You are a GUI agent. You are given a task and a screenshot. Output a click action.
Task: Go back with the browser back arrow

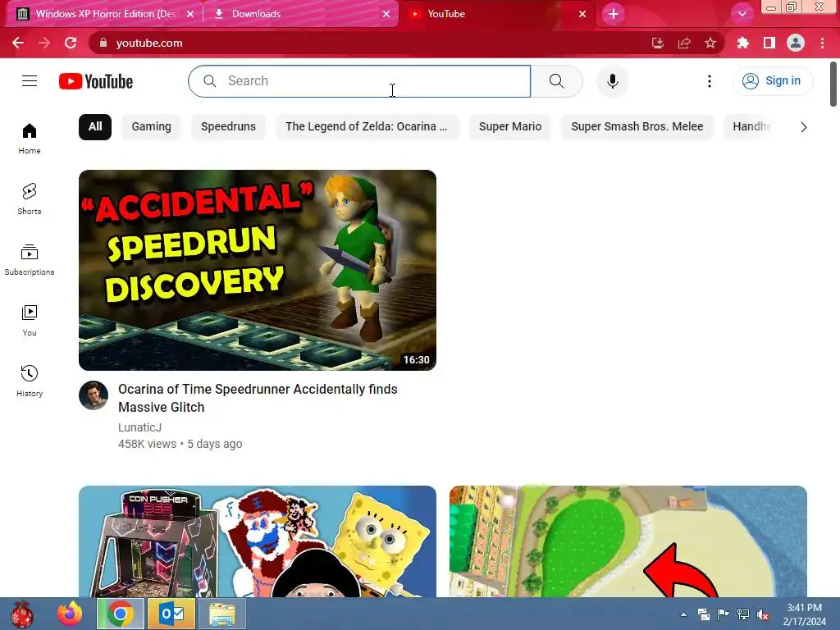(x=18, y=43)
